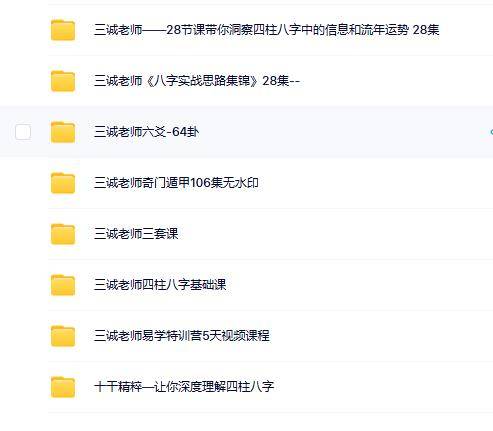Click the 六爻-64卦 folder icon
493x431 pixels.
tap(63, 132)
